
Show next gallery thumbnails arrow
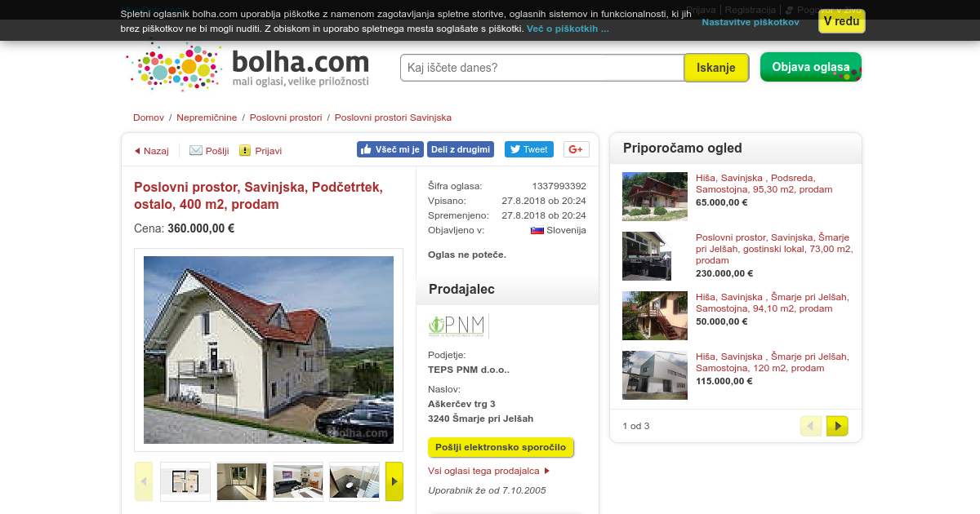point(394,481)
